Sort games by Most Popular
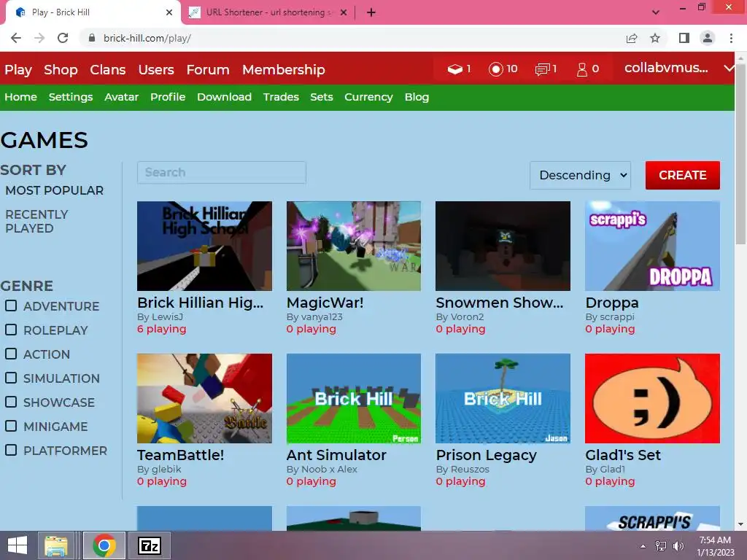The width and height of the screenshot is (747, 560). (54, 190)
